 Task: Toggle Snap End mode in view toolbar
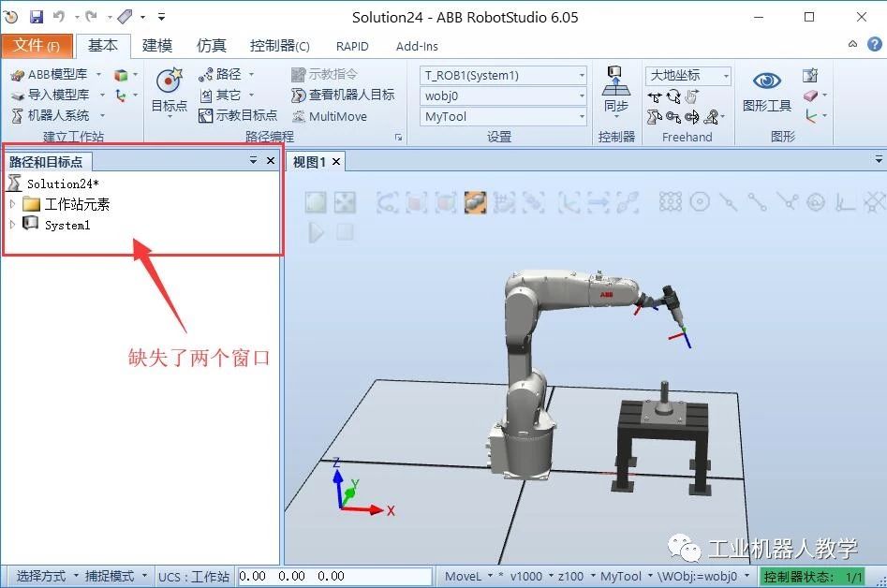click(758, 202)
